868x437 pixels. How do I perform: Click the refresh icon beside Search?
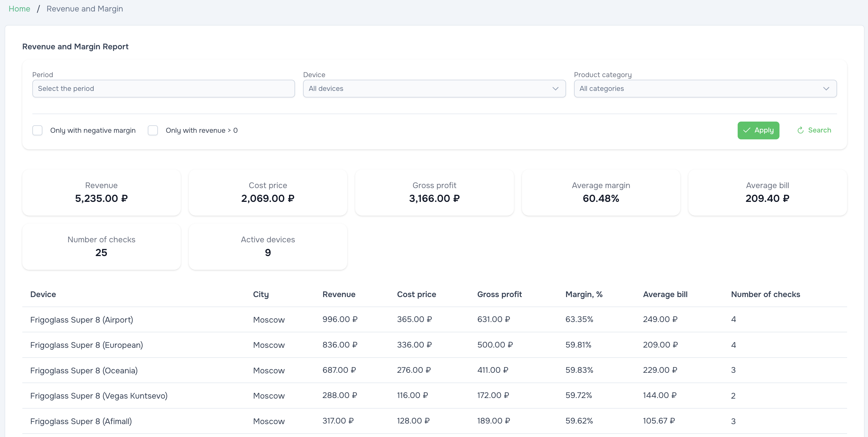pos(800,130)
